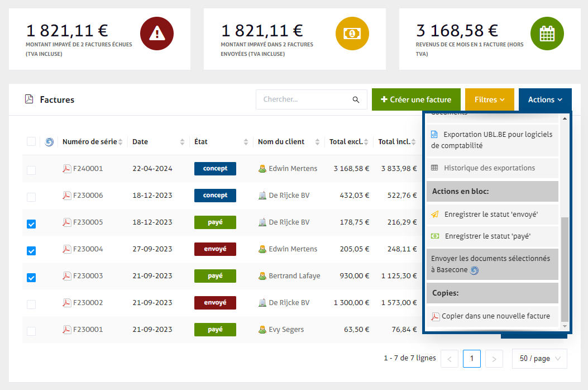Open PDF icon for invoice F240001
Screen dimensions: 588x390
tap(67, 169)
